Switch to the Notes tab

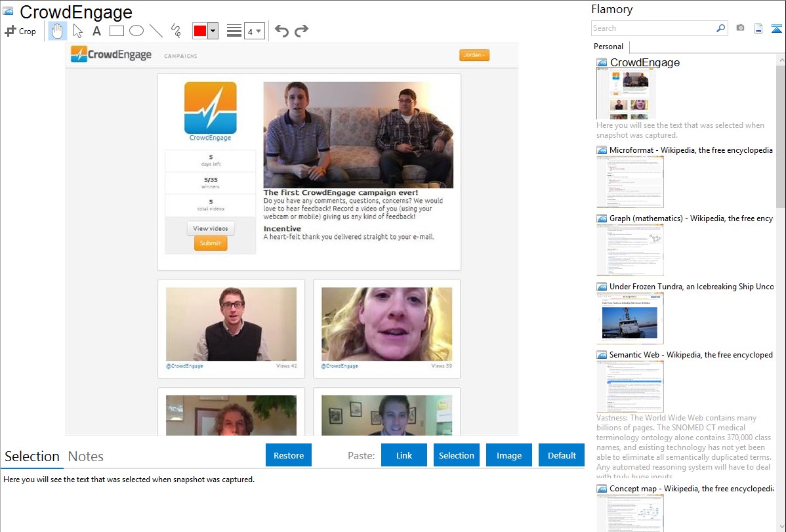[x=86, y=457]
